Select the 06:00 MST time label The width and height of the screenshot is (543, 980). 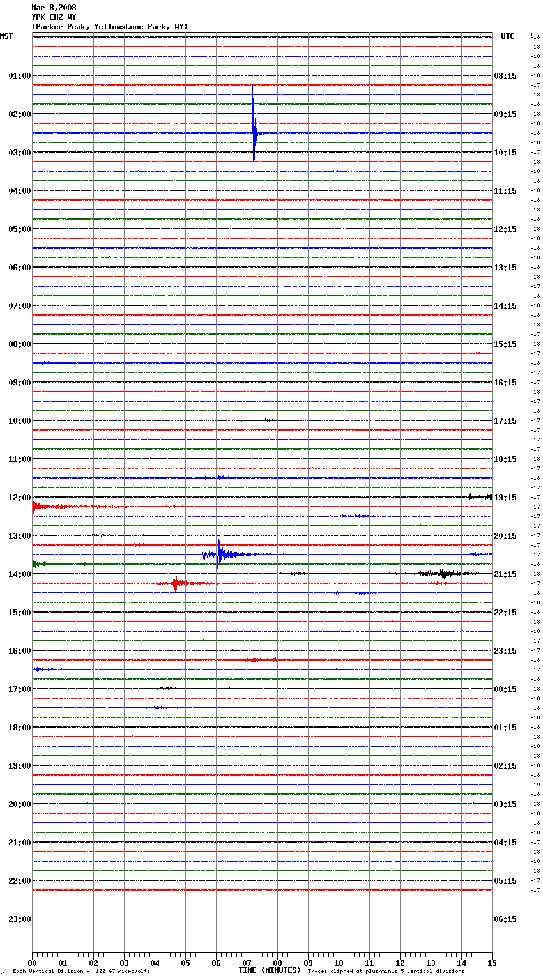19,268
